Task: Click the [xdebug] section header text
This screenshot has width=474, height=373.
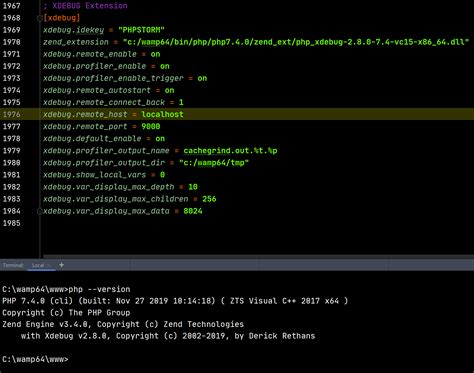Action: pyautogui.click(x=62, y=18)
